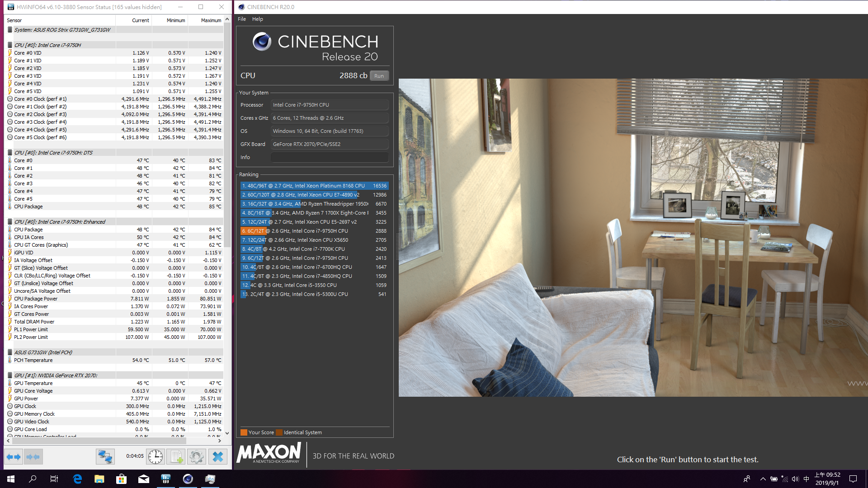Click HWiNFO vertical scrollbar down arrow
This screenshot has height=488, width=868.
(227, 433)
